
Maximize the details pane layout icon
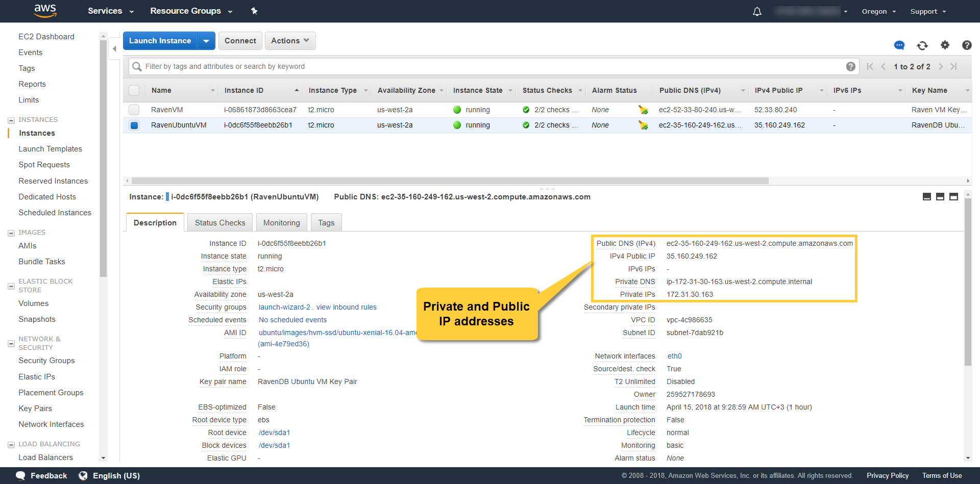[953, 197]
